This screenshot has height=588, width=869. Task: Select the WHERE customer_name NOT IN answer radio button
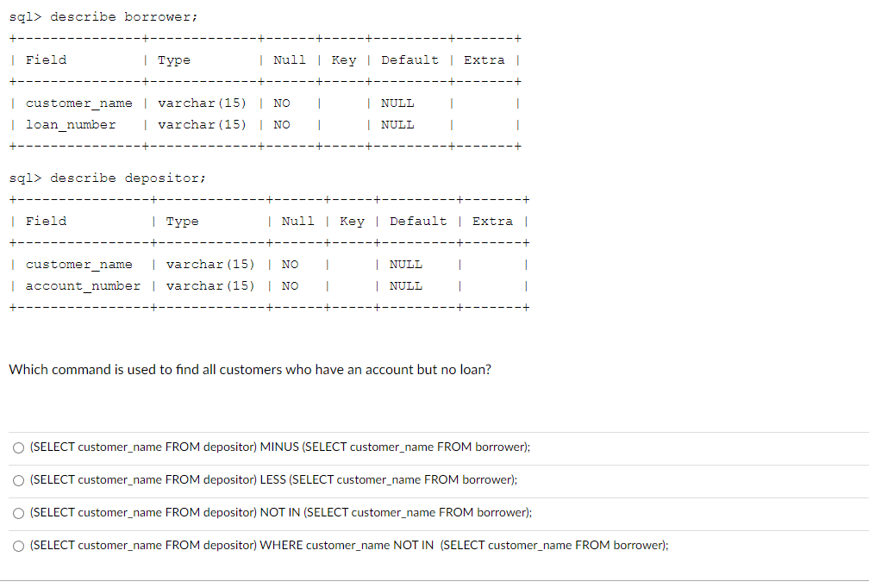coord(18,545)
